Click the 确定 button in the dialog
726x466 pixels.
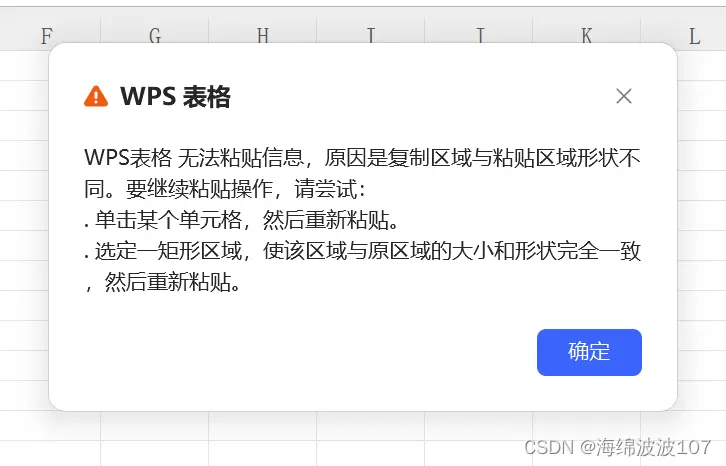pyautogui.click(x=589, y=352)
